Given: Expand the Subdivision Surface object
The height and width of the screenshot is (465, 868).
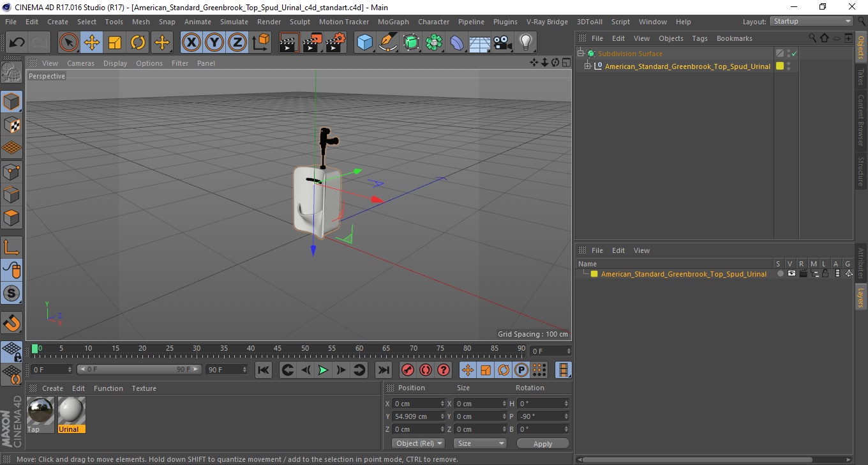Looking at the screenshot, I should 581,54.
